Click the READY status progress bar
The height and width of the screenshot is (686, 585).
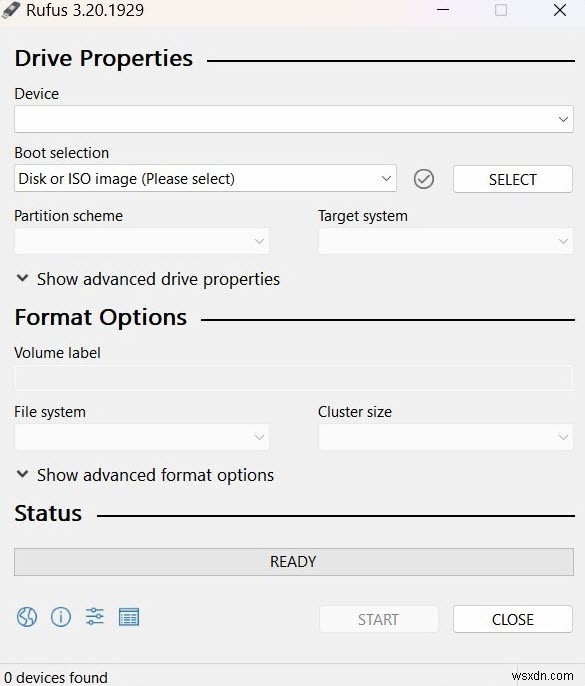coord(294,562)
